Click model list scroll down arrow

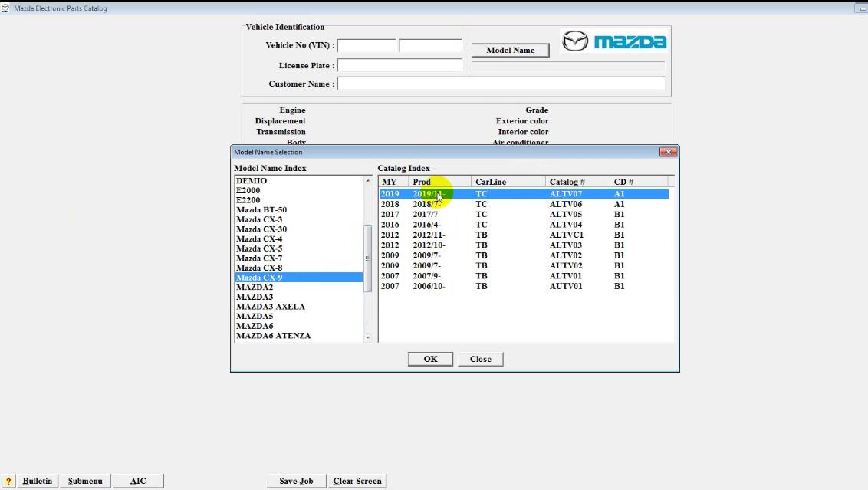(x=367, y=337)
